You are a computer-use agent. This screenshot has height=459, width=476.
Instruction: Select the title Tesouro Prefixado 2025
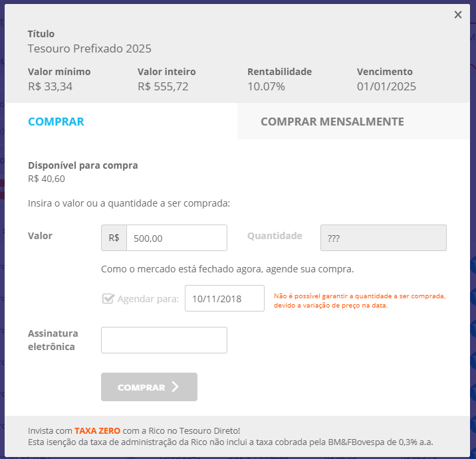[90, 48]
